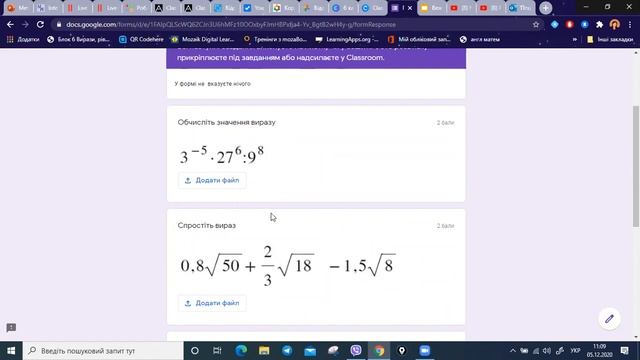Switch to the tab labelled 'Роб'
Screen dimensions: 640x360
(x=136, y=8)
